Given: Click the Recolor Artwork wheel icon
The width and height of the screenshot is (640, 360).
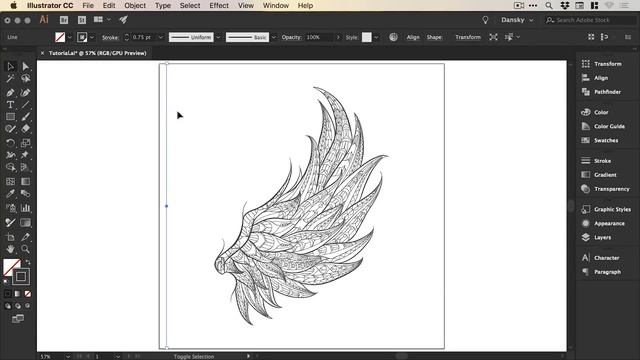Looking at the screenshot, I should [393, 37].
